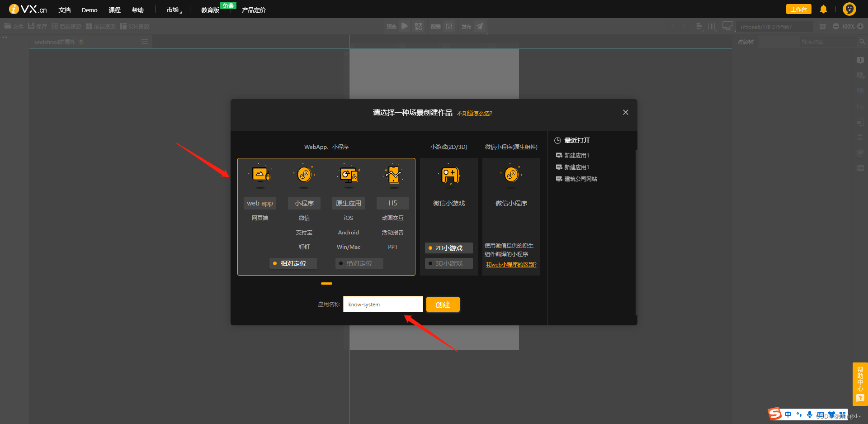Viewport: 868px width, 424px height.
Task: Open the properties panel hamburger menu
Action: click(145, 42)
